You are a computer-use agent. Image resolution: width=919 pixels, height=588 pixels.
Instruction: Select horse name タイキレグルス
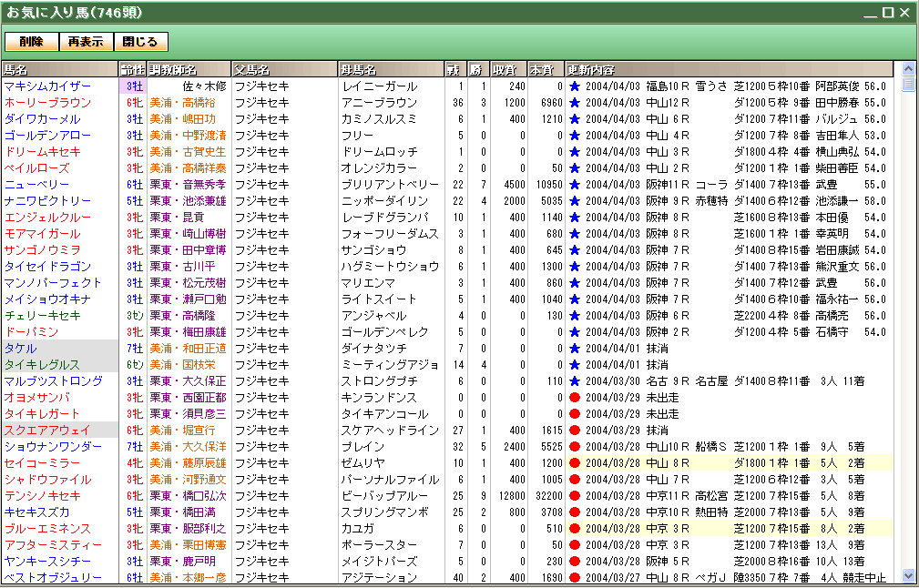point(41,365)
